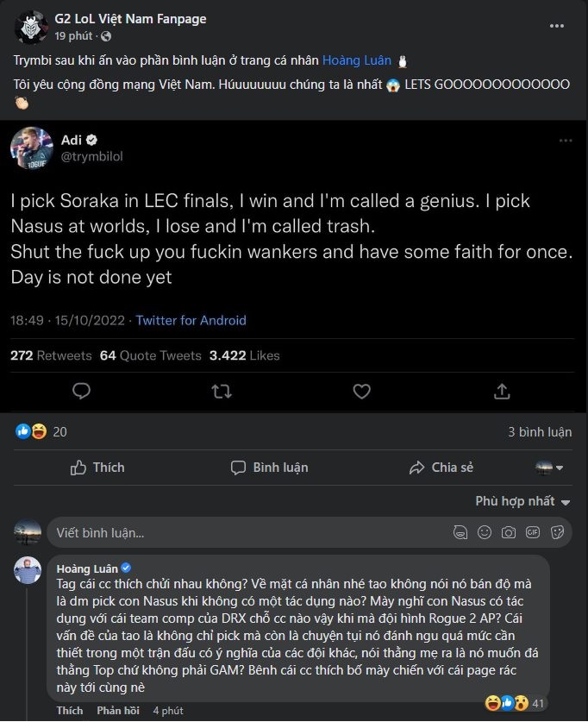Click the Bình luận action button
The image size is (588, 722).
click(x=269, y=468)
